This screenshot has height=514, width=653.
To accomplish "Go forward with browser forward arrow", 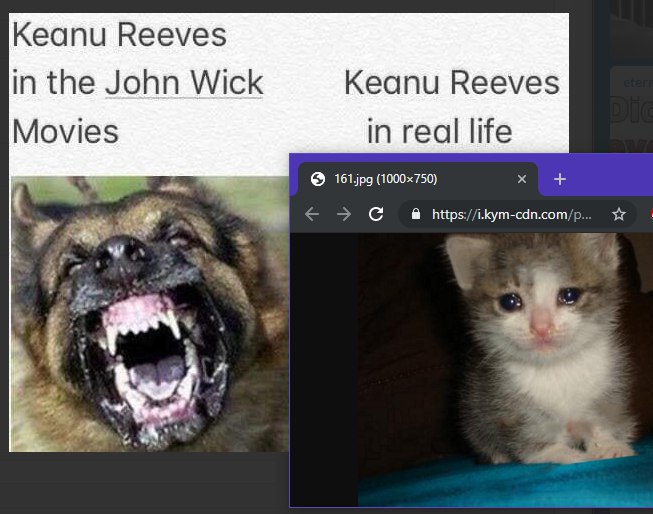I will pyautogui.click(x=344, y=215).
